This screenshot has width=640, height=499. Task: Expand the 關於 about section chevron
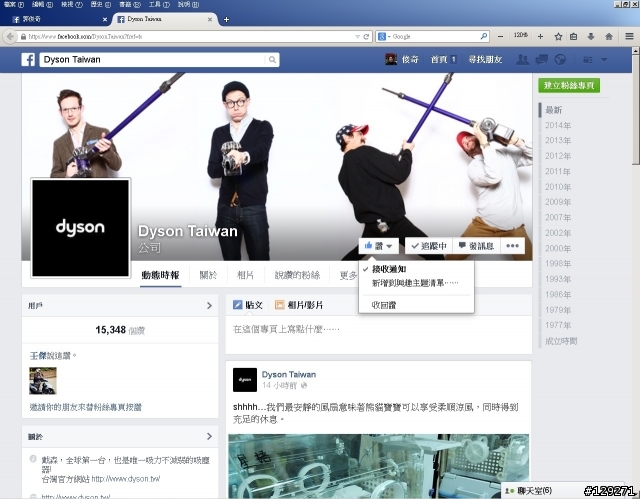point(209,436)
